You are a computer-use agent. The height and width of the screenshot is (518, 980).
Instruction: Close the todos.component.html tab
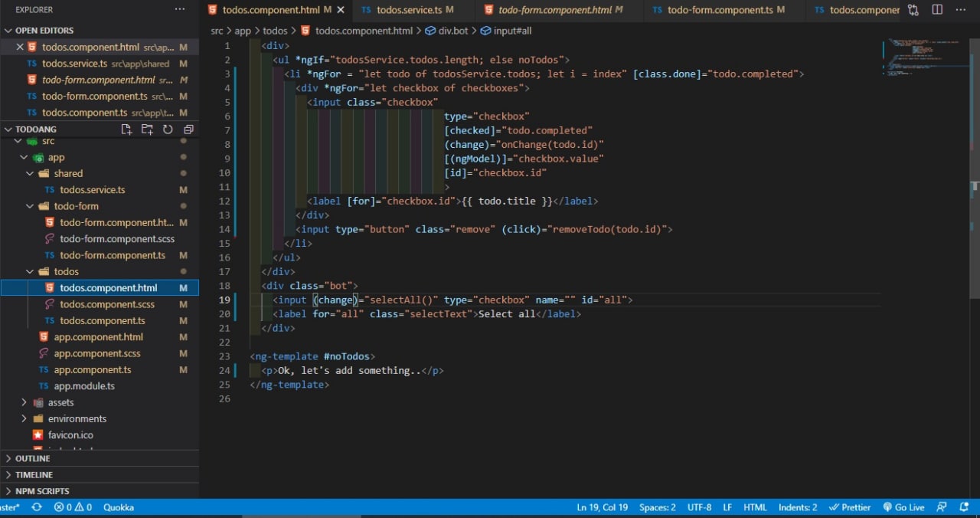tap(340, 10)
